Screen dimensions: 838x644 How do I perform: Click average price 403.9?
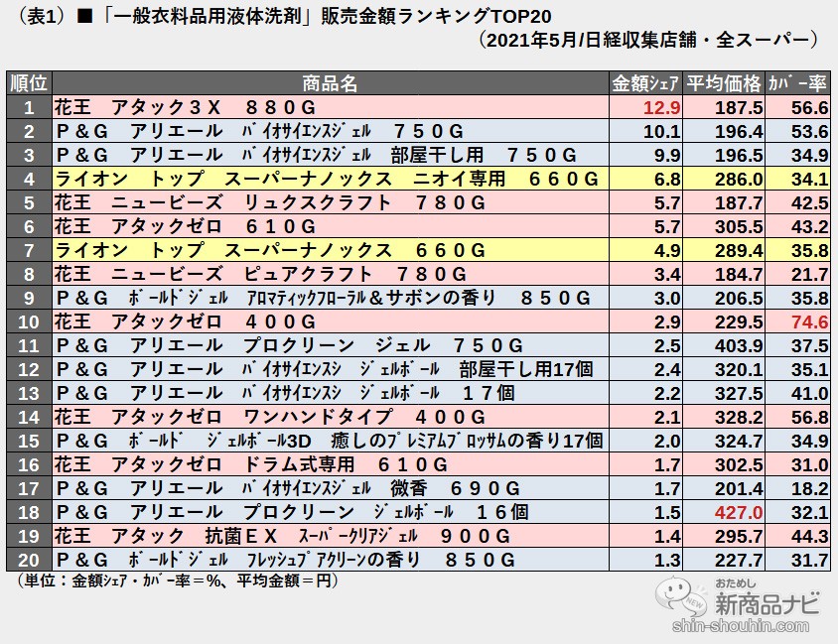tap(739, 346)
